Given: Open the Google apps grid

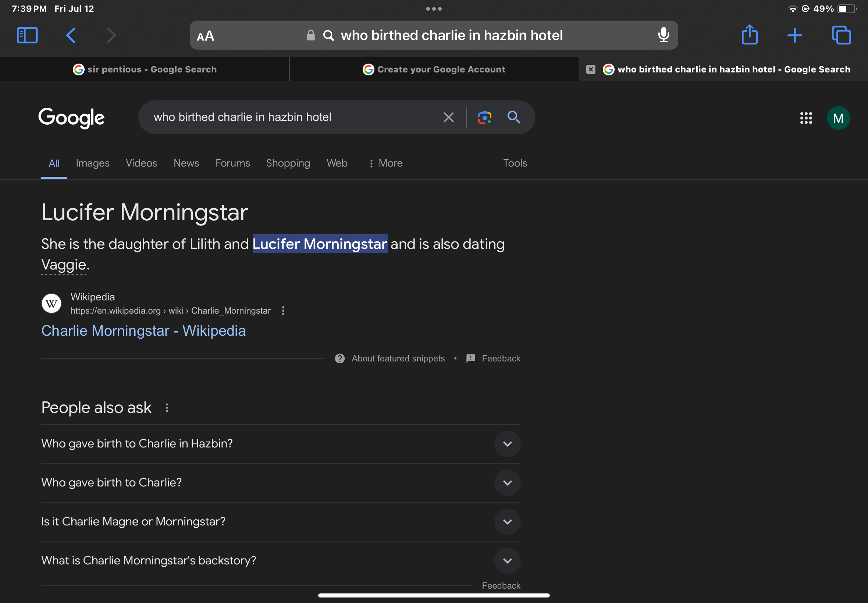Looking at the screenshot, I should [805, 118].
